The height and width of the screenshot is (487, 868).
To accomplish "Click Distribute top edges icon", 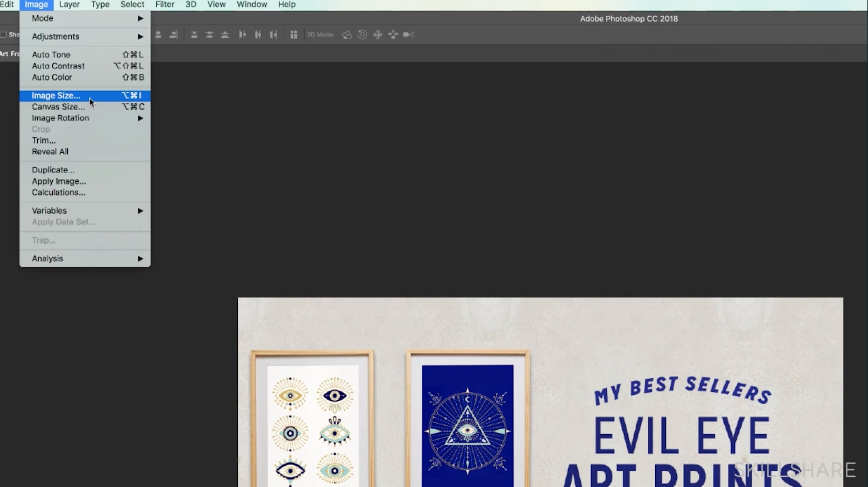I will click(x=194, y=34).
